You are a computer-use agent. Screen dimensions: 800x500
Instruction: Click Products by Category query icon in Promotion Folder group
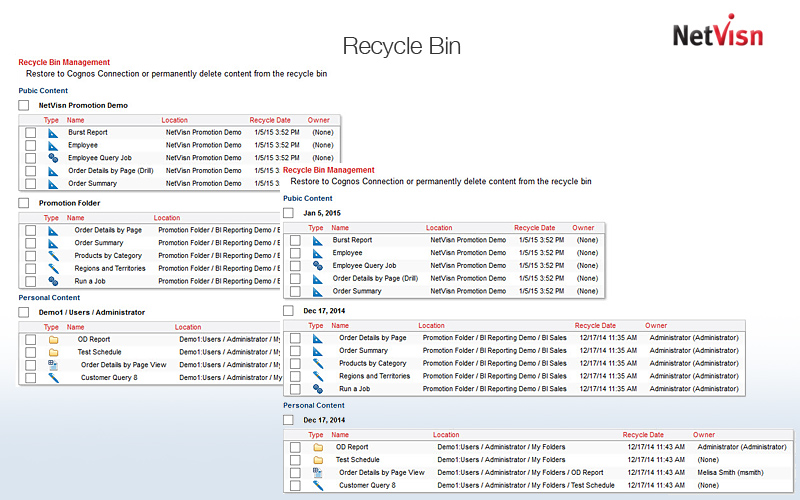click(x=53, y=256)
